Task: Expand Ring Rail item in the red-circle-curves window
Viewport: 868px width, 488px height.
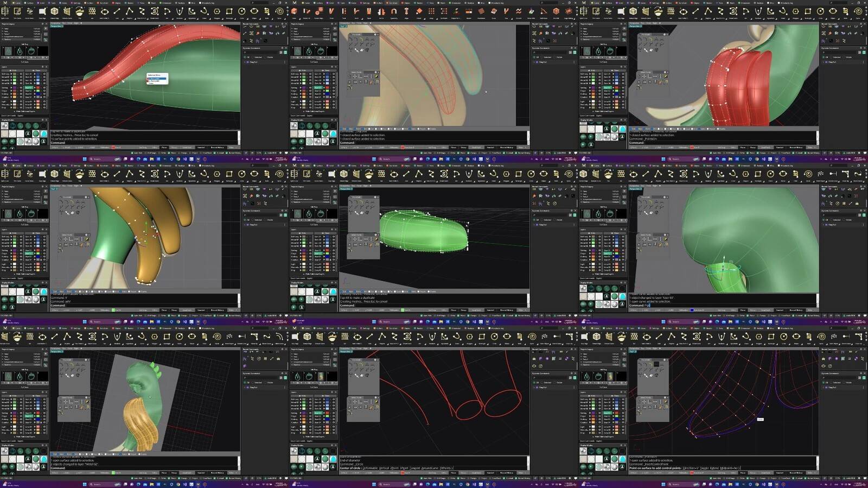Action: point(535,387)
